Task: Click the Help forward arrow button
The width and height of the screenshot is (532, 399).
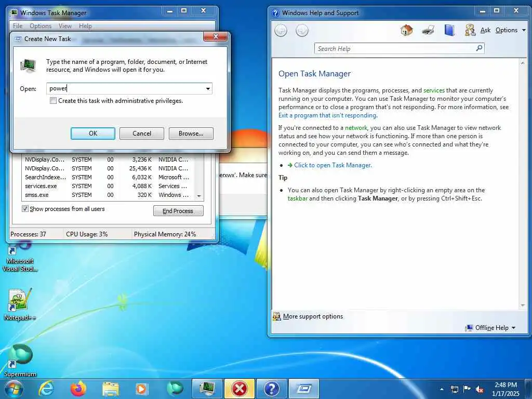Action: 302,31
